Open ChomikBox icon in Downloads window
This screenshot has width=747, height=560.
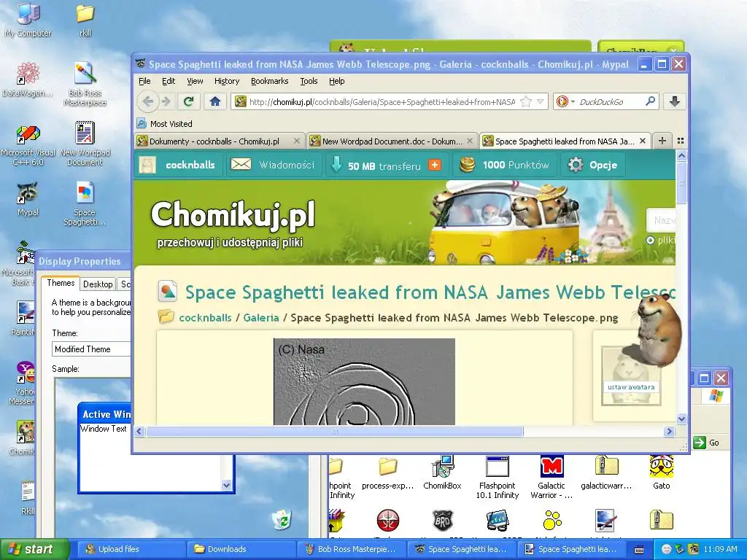point(443,472)
